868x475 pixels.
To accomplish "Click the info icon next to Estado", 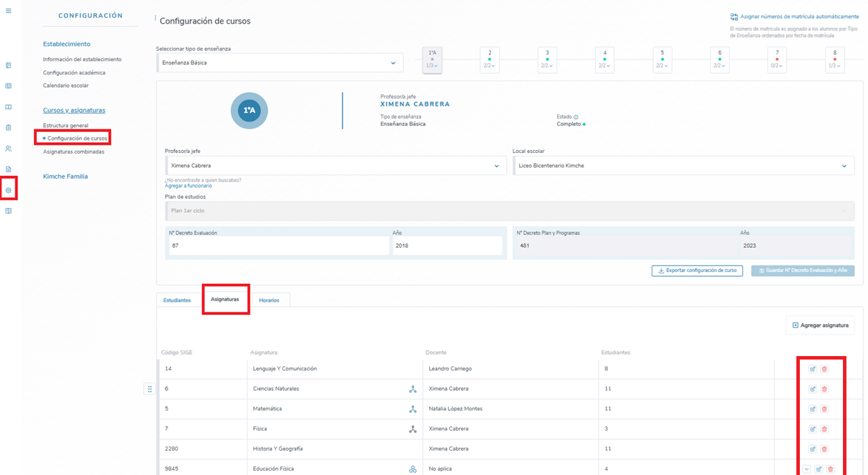I will pos(576,117).
